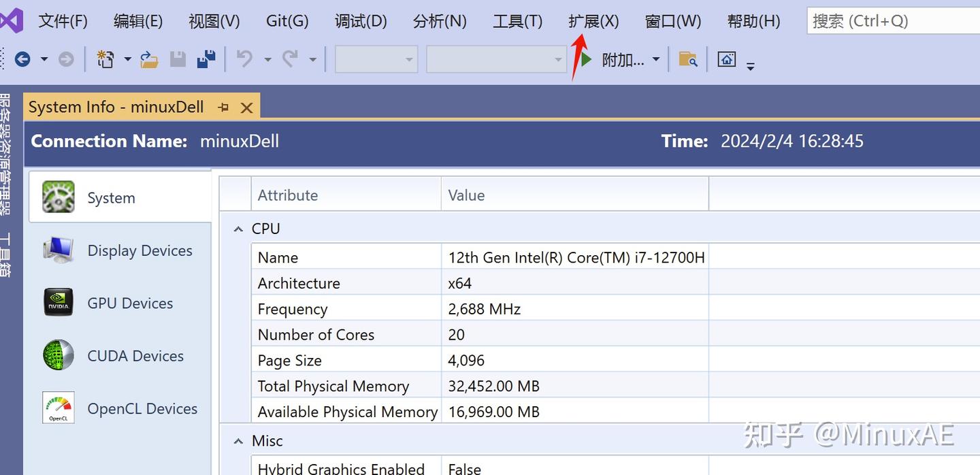Select Display Devices in the sidebar
The width and height of the screenshot is (980, 475).
click(x=140, y=250)
